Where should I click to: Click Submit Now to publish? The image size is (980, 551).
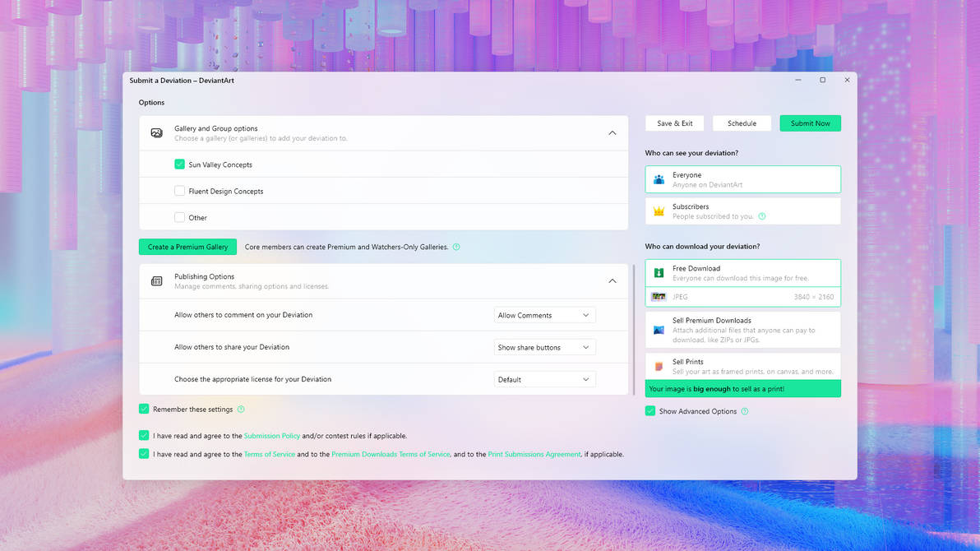click(x=810, y=123)
